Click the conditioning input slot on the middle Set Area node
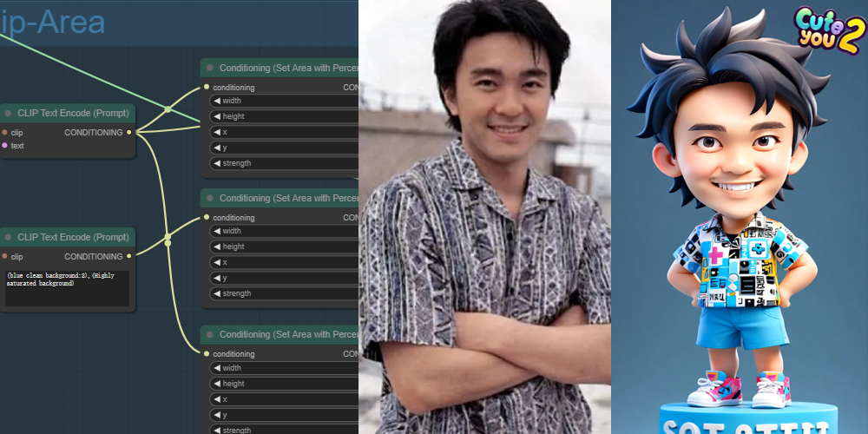 [x=207, y=218]
